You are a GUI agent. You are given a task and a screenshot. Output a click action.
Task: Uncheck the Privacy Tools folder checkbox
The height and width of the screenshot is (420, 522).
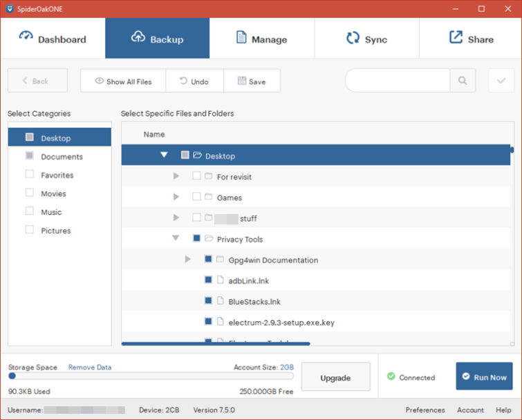(x=197, y=238)
